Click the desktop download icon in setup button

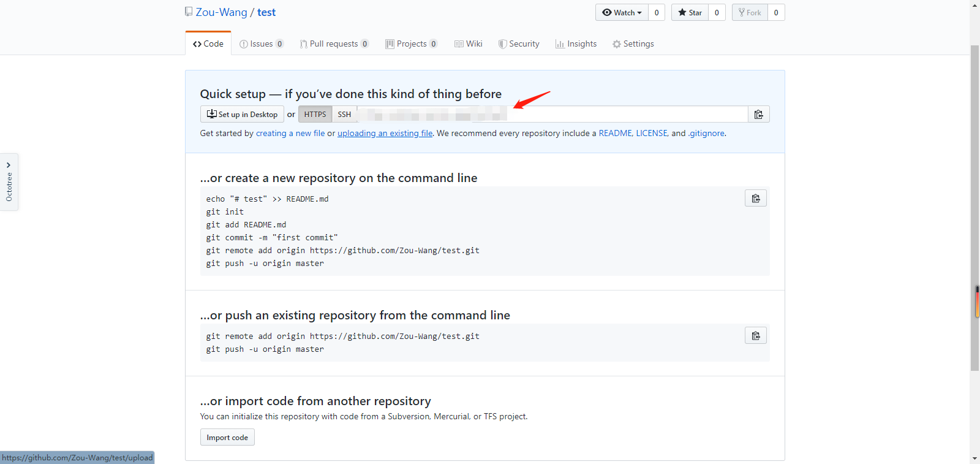(211, 114)
